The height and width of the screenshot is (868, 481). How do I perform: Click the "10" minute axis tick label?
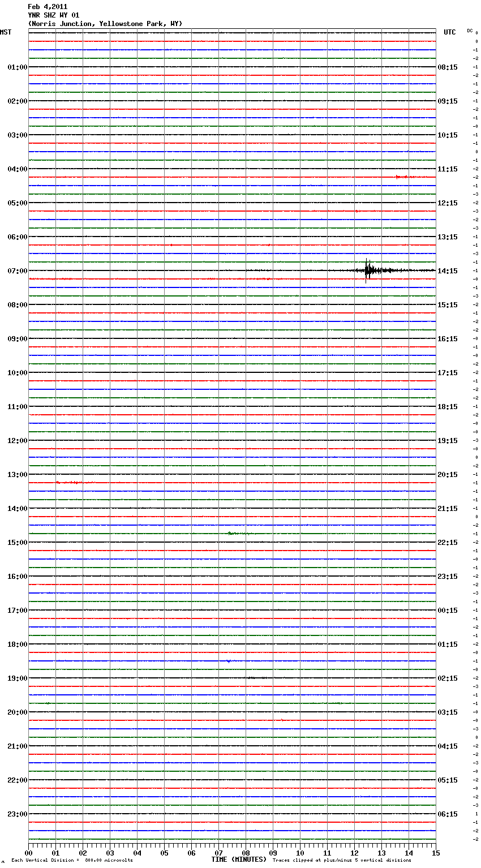click(x=300, y=853)
